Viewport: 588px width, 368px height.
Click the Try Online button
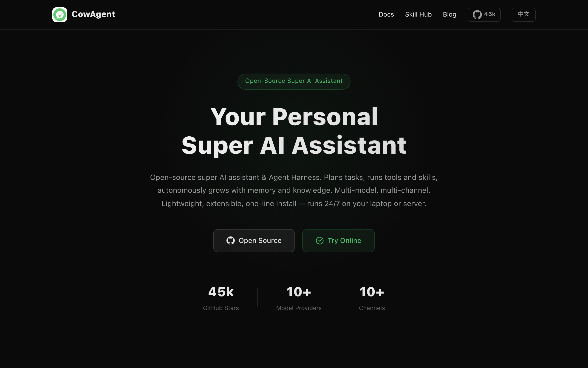(x=338, y=241)
